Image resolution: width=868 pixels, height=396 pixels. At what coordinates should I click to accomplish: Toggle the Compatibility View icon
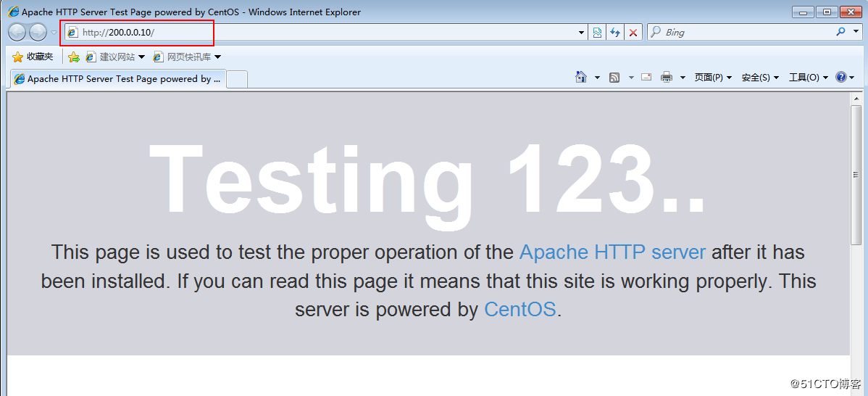[x=597, y=33]
